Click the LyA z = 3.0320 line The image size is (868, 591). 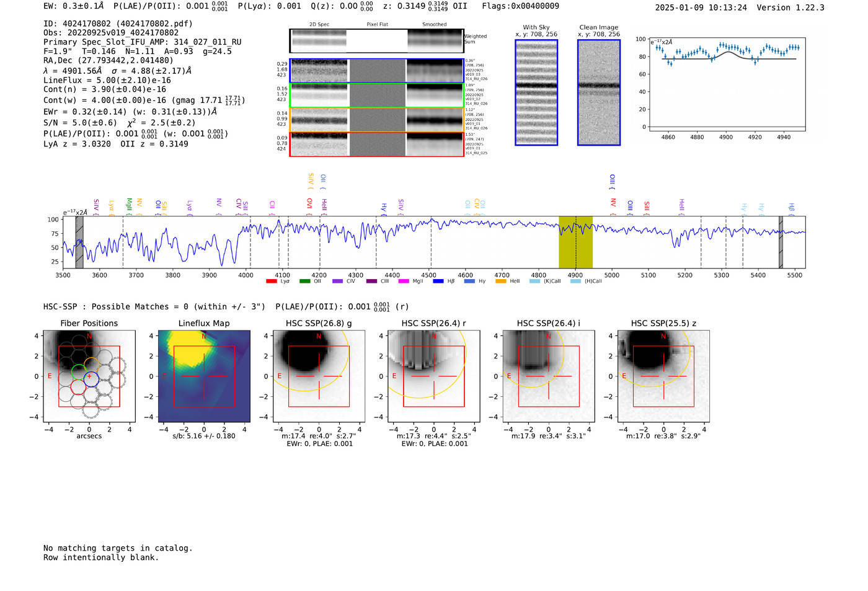(x=77, y=144)
